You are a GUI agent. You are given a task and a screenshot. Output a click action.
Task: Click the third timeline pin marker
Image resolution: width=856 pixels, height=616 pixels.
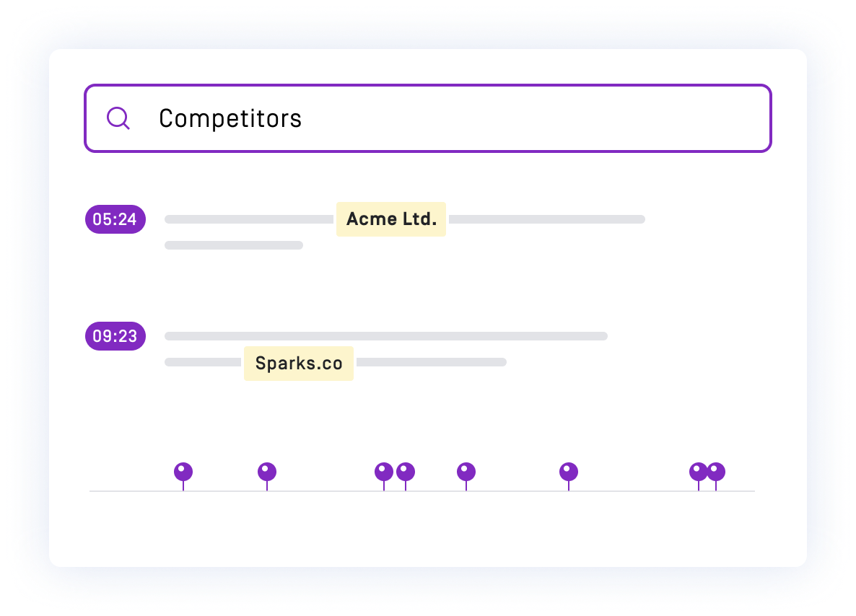click(384, 476)
